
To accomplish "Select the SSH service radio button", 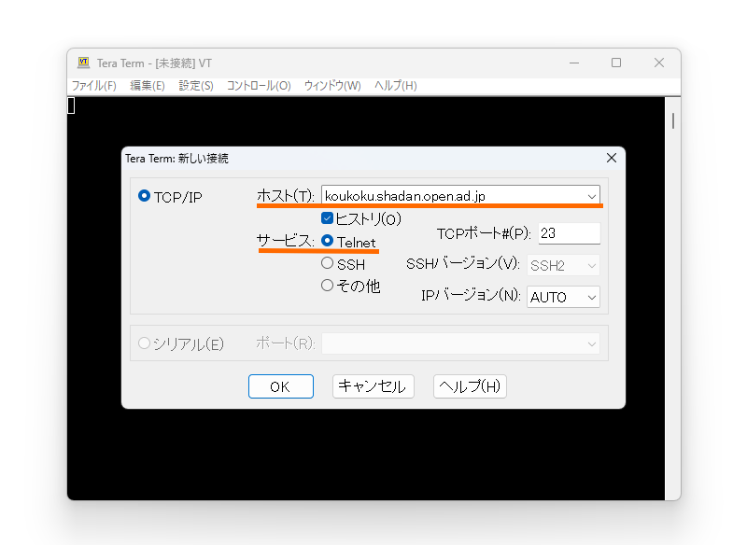I will coord(328,263).
